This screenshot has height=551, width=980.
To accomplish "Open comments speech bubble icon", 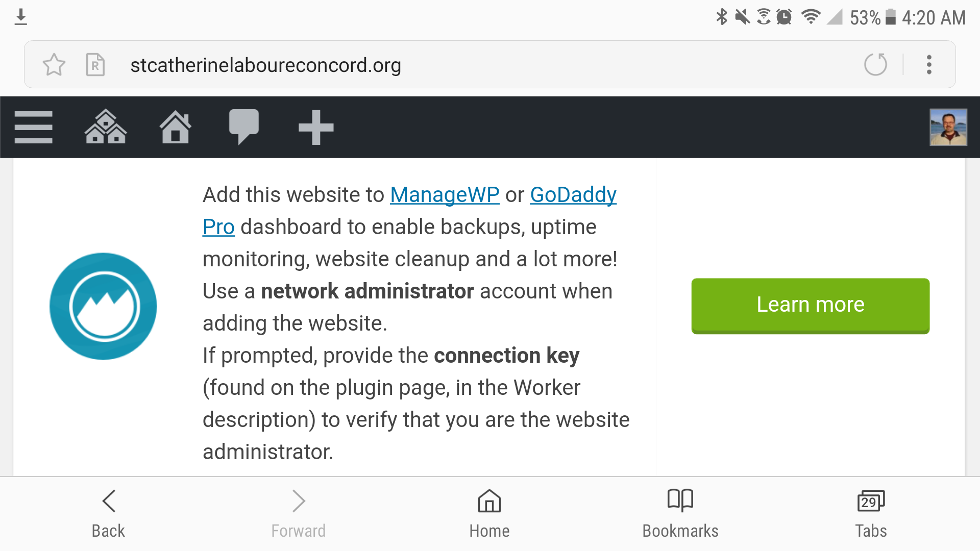I will [x=244, y=127].
